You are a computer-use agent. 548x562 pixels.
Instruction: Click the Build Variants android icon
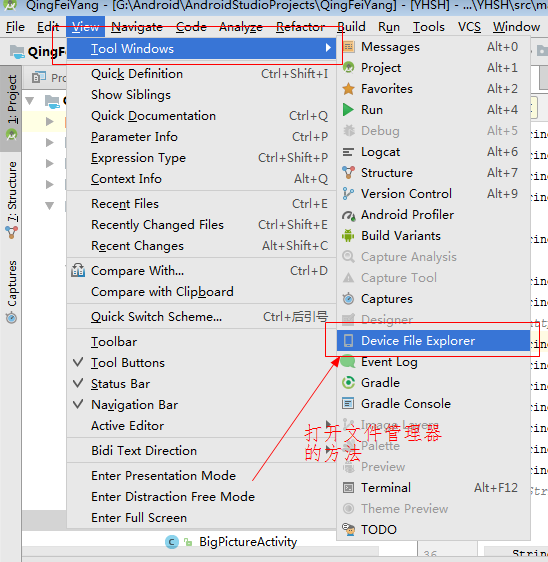348,236
